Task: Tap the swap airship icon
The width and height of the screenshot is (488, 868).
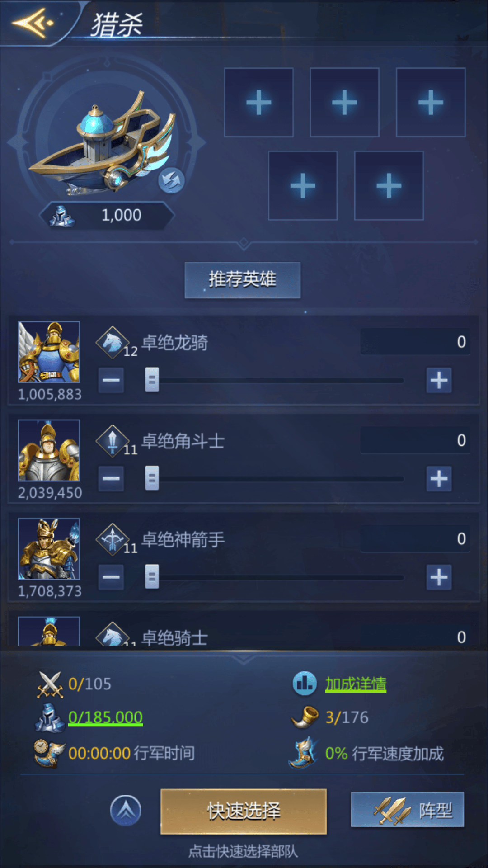Action: point(172,181)
